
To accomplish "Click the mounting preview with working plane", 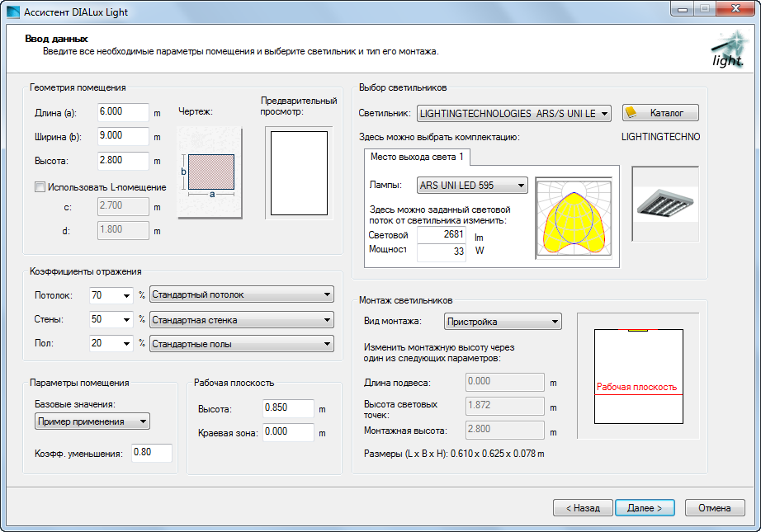I will coord(638,378).
